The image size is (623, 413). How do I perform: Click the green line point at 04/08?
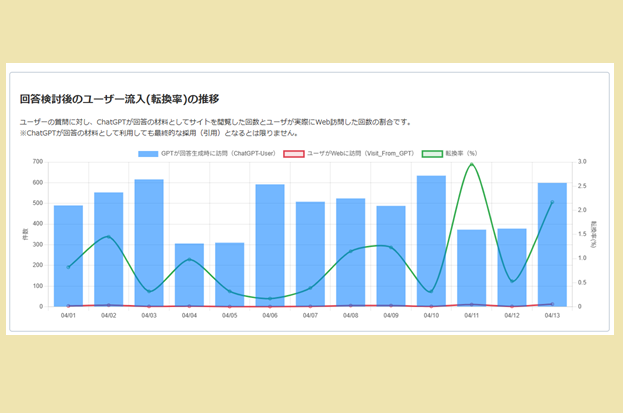[x=350, y=251]
